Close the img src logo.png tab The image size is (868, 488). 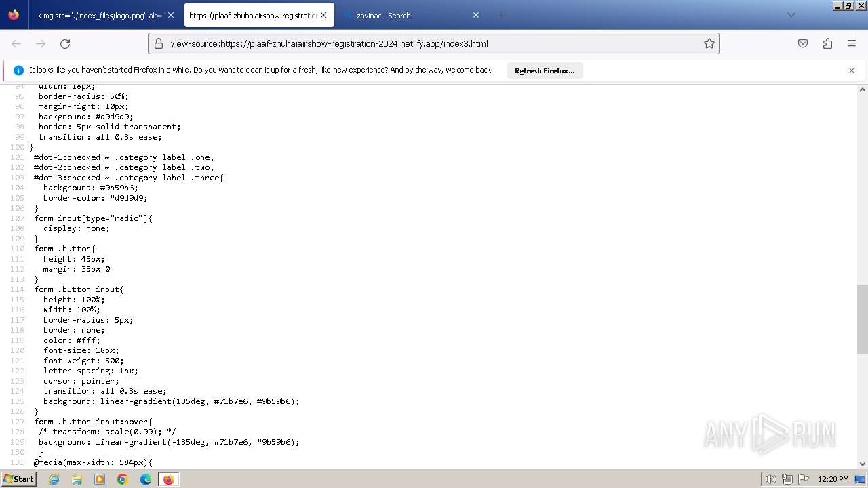click(x=171, y=15)
